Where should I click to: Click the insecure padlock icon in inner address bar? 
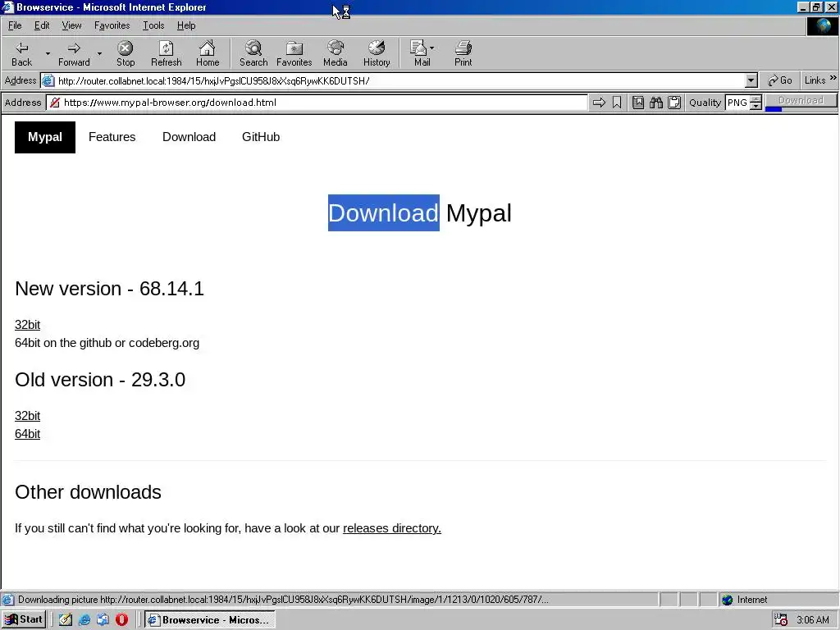tap(55, 103)
